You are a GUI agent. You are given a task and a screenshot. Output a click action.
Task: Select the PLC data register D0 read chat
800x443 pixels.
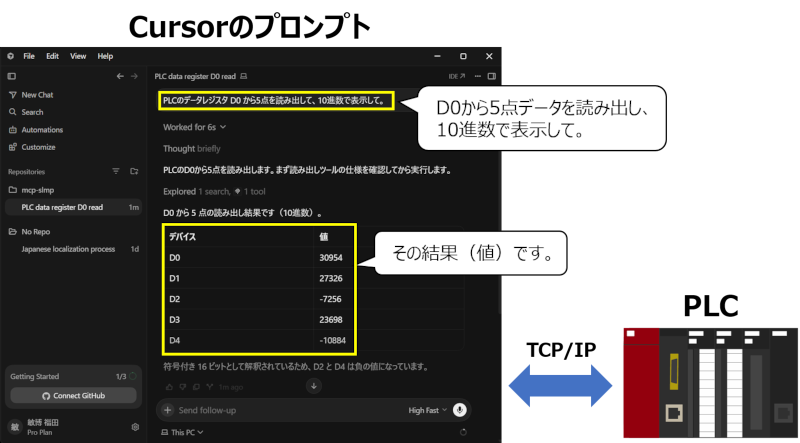[x=73, y=207]
